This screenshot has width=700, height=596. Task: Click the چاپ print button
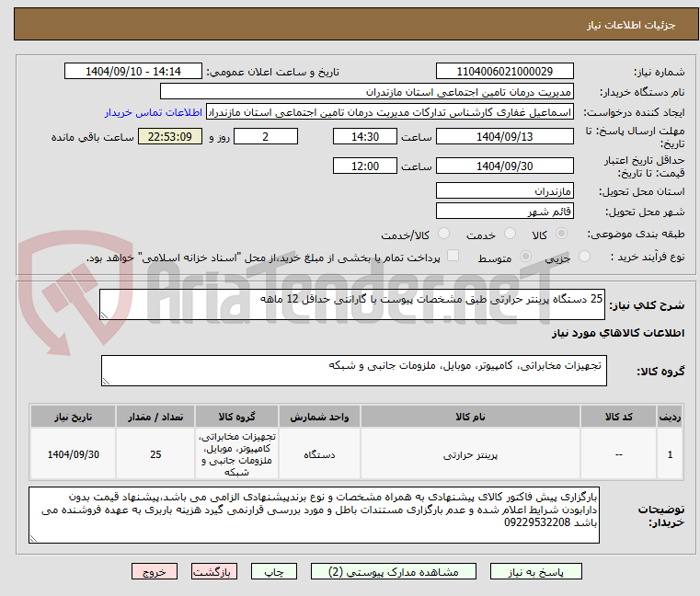pyautogui.click(x=274, y=571)
